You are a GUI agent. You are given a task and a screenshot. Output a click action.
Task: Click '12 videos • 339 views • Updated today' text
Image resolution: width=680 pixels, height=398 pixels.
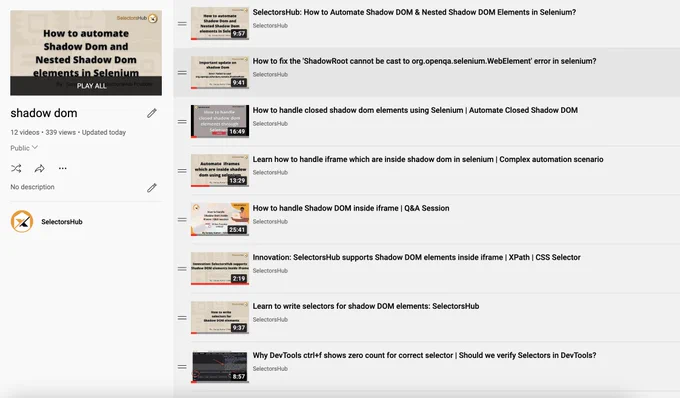pos(68,132)
